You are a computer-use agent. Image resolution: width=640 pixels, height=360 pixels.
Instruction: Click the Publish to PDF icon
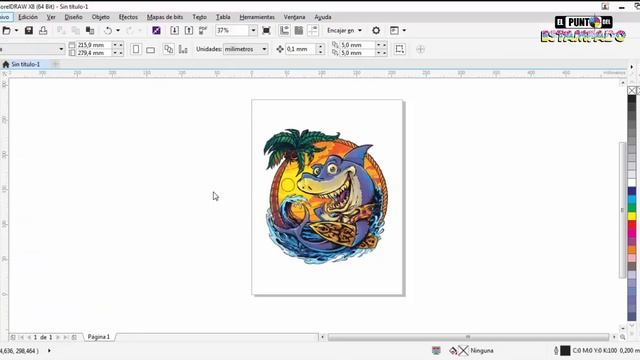point(203,30)
